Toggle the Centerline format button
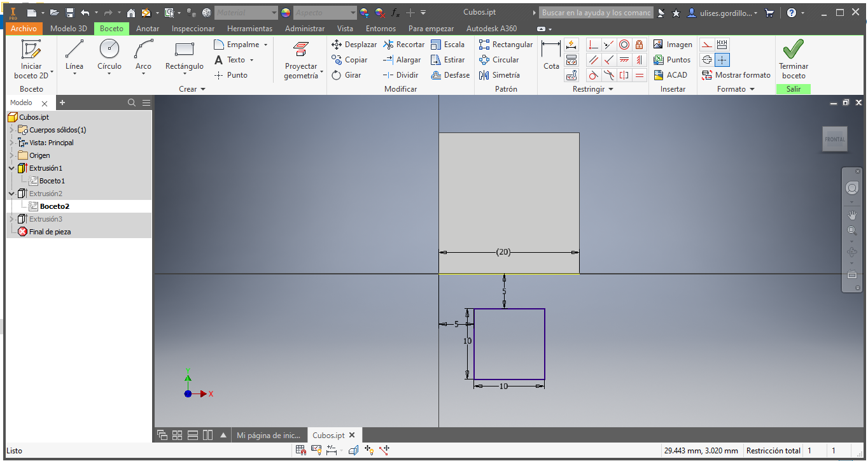The image size is (868, 461). 706,60
